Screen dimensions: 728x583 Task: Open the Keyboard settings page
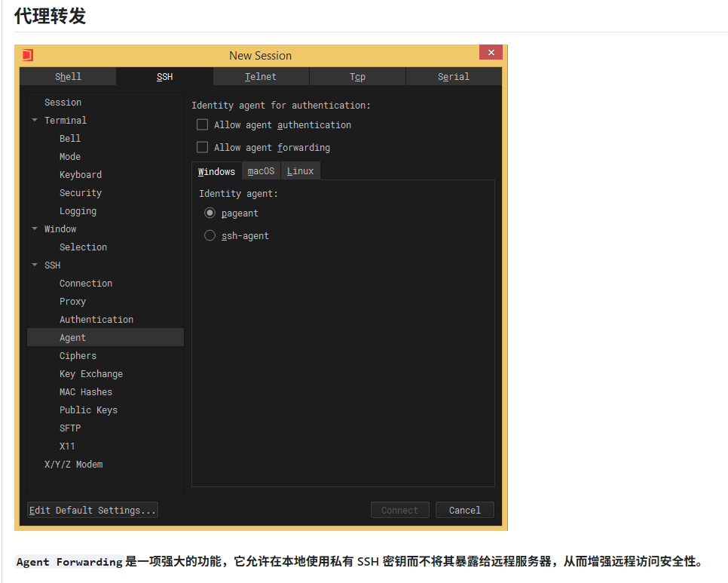[x=81, y=175]
